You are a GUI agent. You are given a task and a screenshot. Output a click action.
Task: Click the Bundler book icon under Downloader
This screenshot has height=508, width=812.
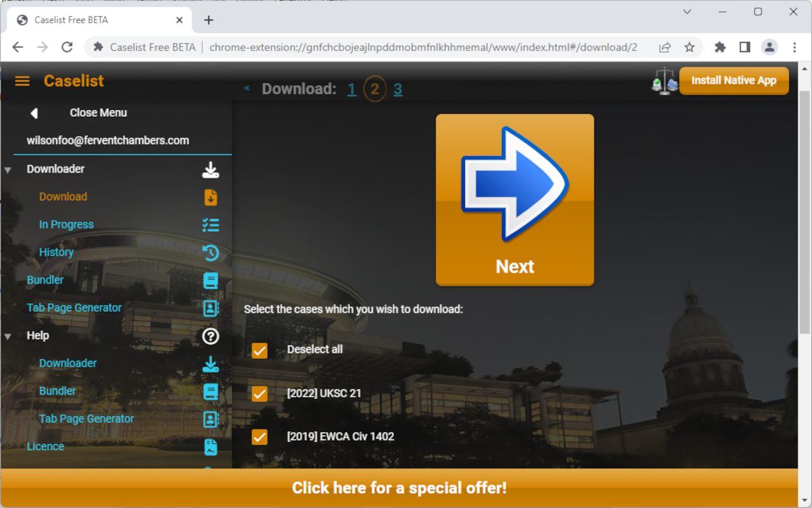(x=211, y=281)
